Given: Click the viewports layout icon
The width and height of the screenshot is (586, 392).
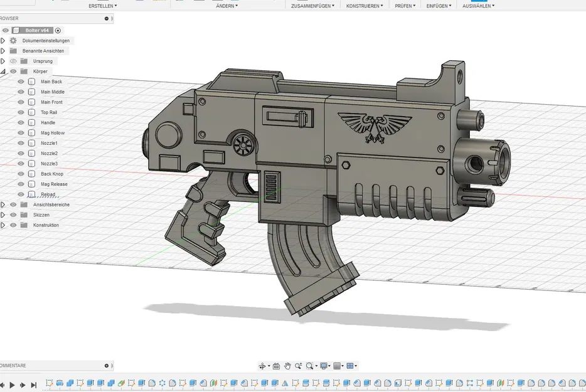Looking at the screenshot, I should pos(351,366).
